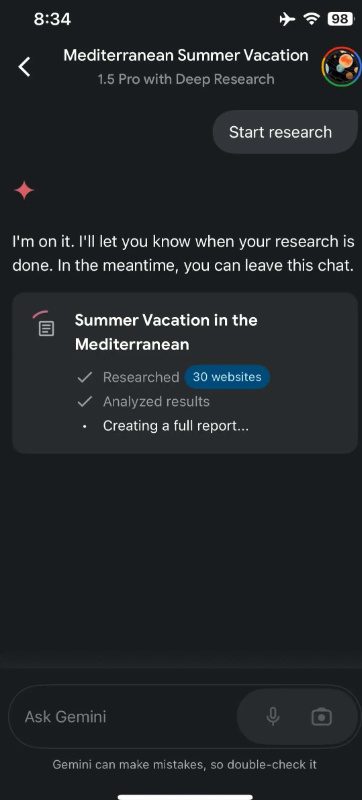Select the 1.5 Pro with Deep Research label
The width and height of the screenshot is (362, 800).
coord(186,79)
